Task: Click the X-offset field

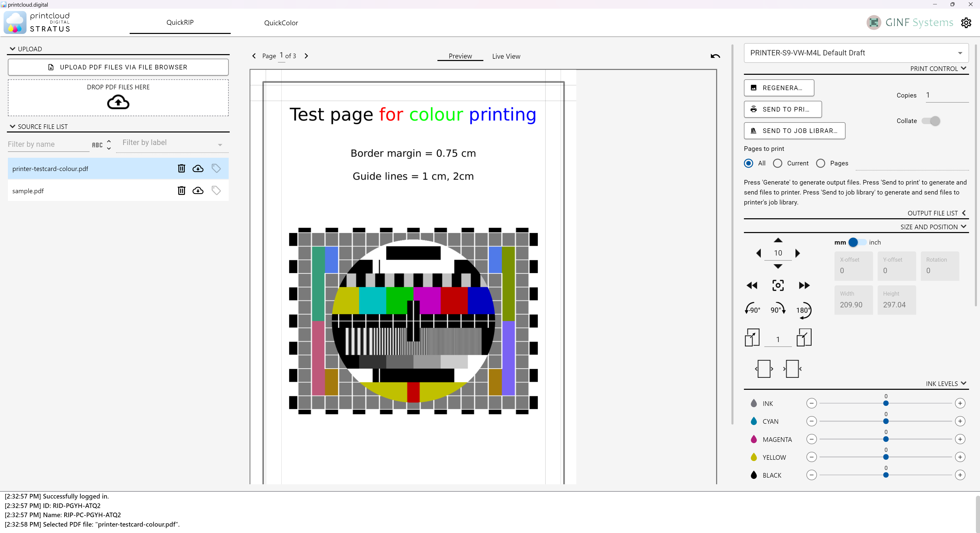Action: [x=853, y=266]
